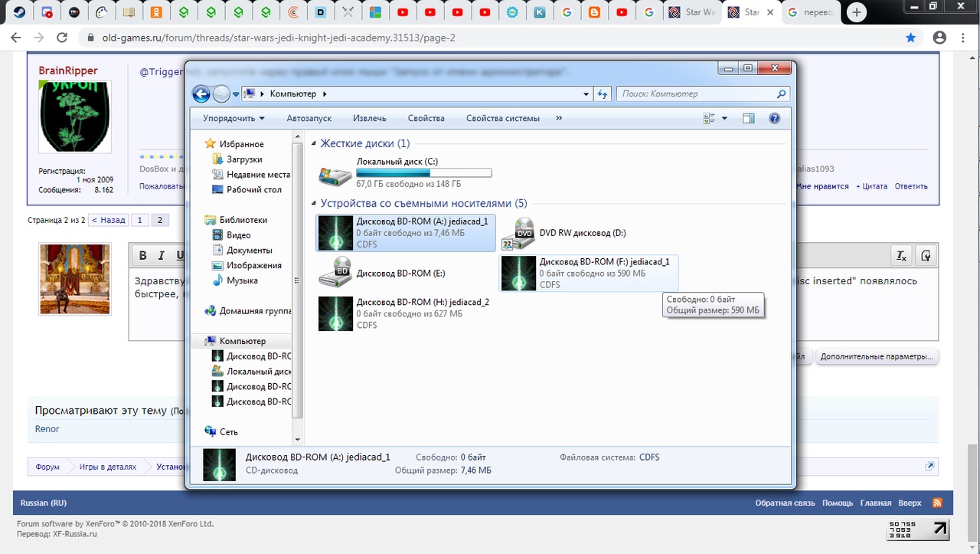The image size is (980, 554).
Task: Click the Explorer Back arrow button
Action: pyautogui.click(x=201, y=94)
